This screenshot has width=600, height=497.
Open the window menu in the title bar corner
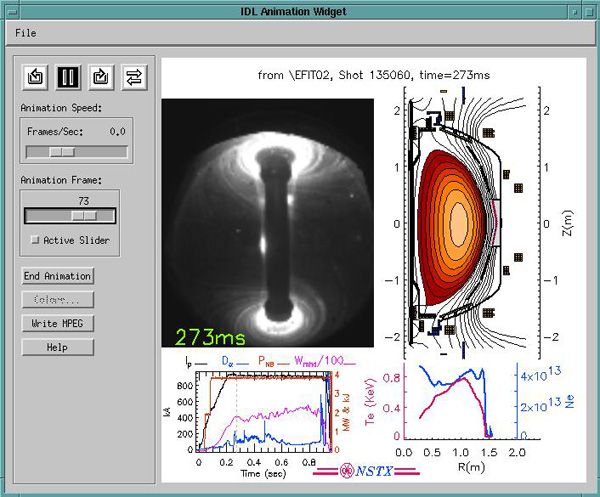[13, 11]
